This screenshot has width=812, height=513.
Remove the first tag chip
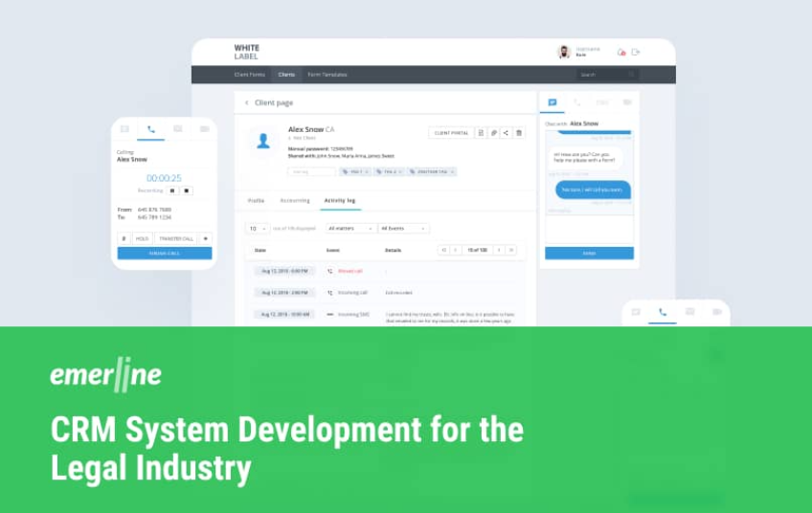pyautogui.click(x=367, y=172)
